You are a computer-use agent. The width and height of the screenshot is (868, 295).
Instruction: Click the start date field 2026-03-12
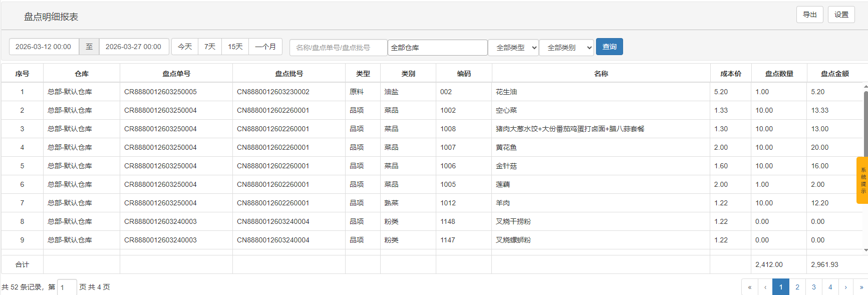(x=44, y=47)
